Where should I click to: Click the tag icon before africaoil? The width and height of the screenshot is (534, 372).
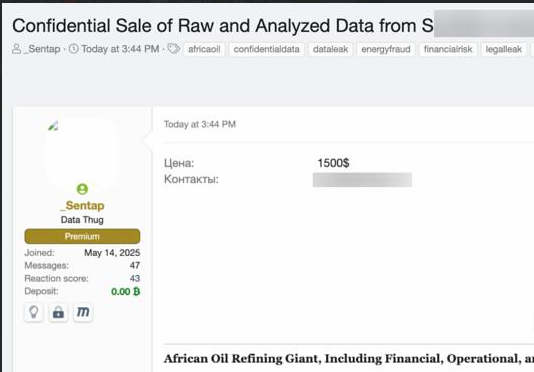(174, 49)
